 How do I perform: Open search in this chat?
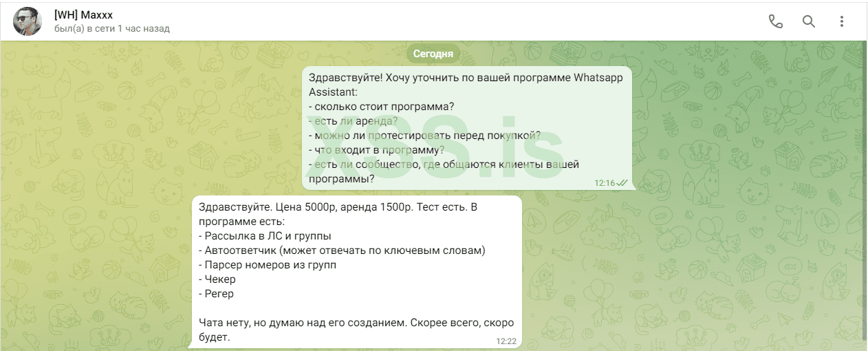point(809,21)
